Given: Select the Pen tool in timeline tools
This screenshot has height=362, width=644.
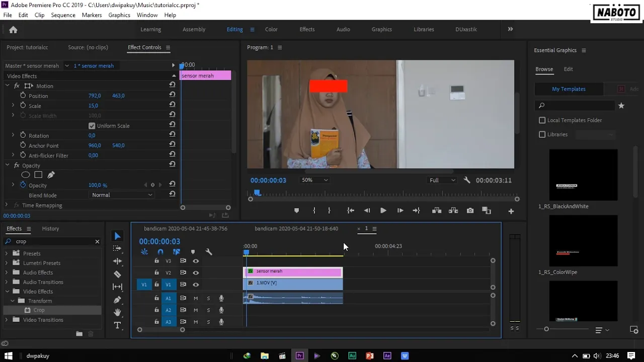Looking at the screenshot, I should click(117, 300).
